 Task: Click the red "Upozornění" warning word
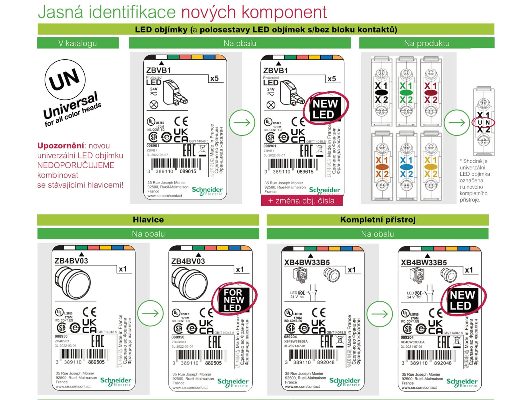coord(61,146)
